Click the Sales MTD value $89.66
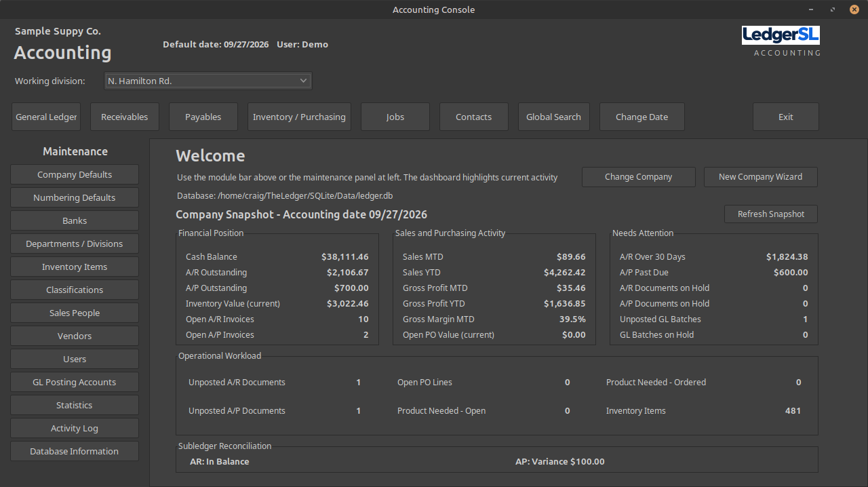Screen dimensions: 868x487 [571, 257]
